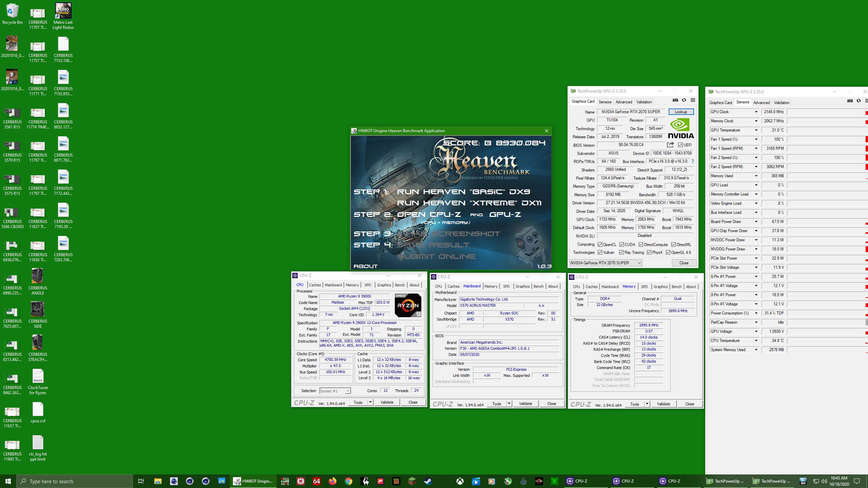Click the camera icon in GPU-Z Sensors window
Image resolution: width=868 pixels, height=488 pixels.
point(850,101)
